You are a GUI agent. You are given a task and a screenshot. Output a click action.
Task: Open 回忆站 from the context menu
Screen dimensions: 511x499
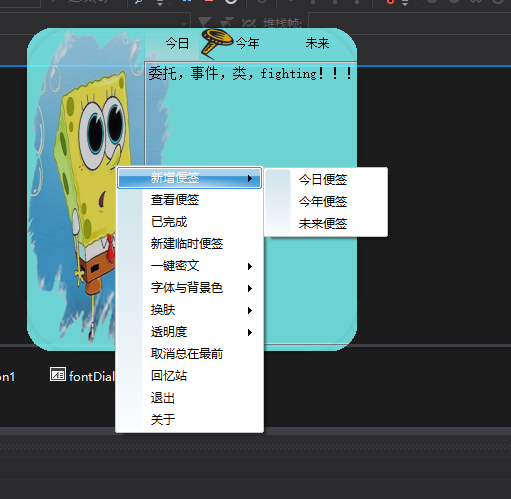pos(189,376)
